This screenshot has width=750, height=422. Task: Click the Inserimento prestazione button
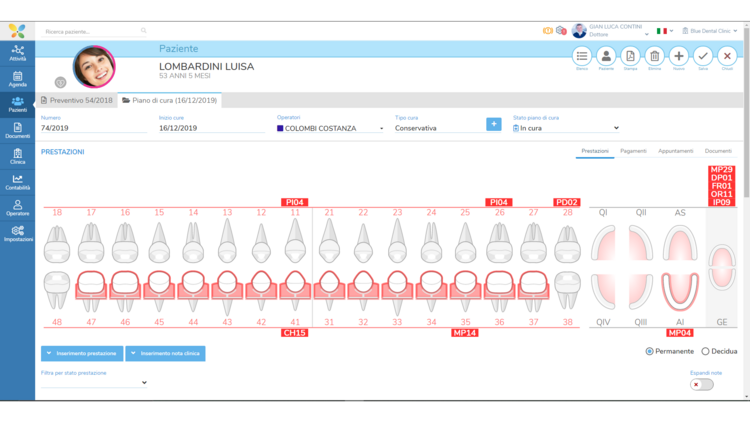82,353
